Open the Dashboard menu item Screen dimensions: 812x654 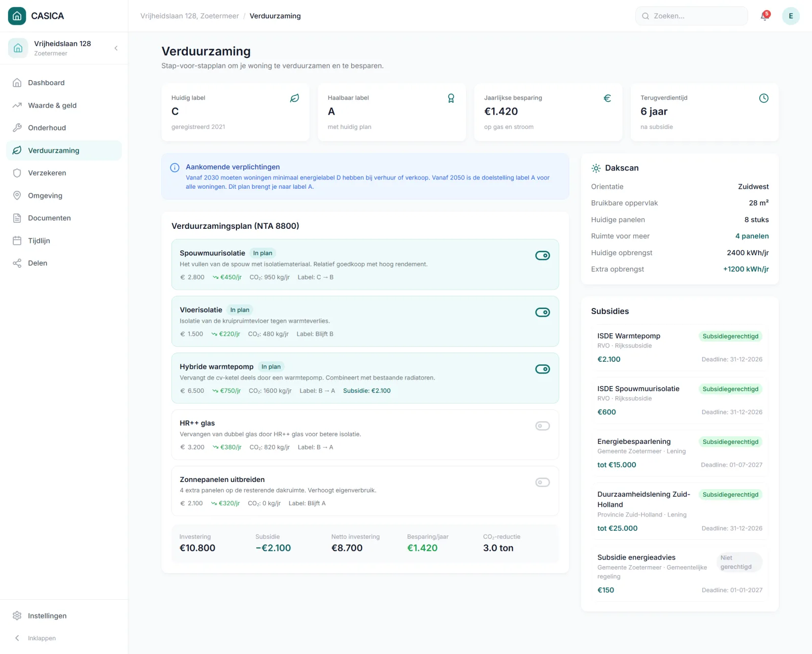[x=64, y=83]
